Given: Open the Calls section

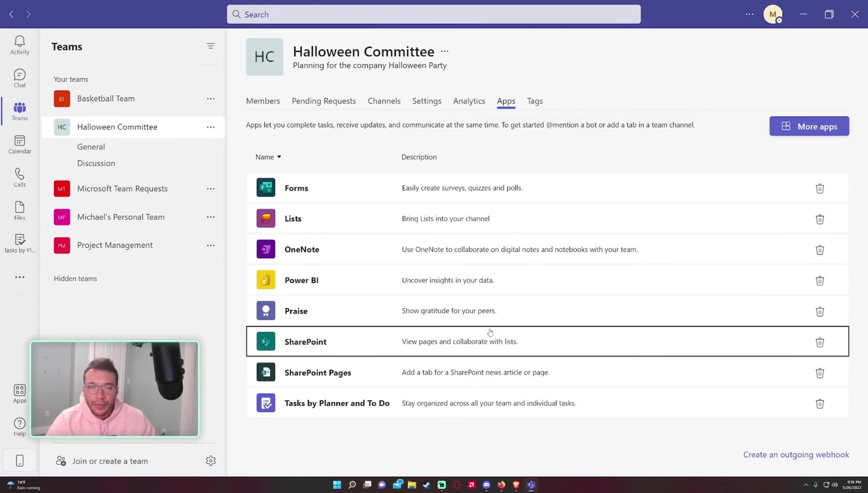Looking at the screenshot, I should point(19,177).
